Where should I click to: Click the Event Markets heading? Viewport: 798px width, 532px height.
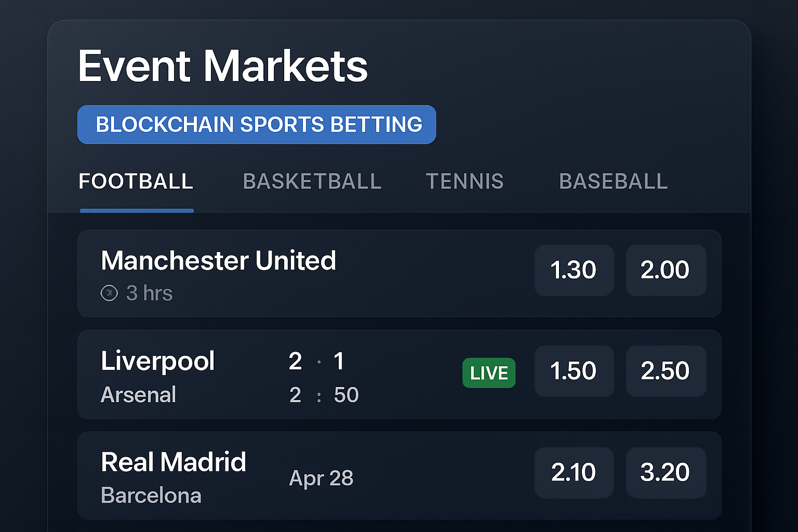[x=222, y=64]
